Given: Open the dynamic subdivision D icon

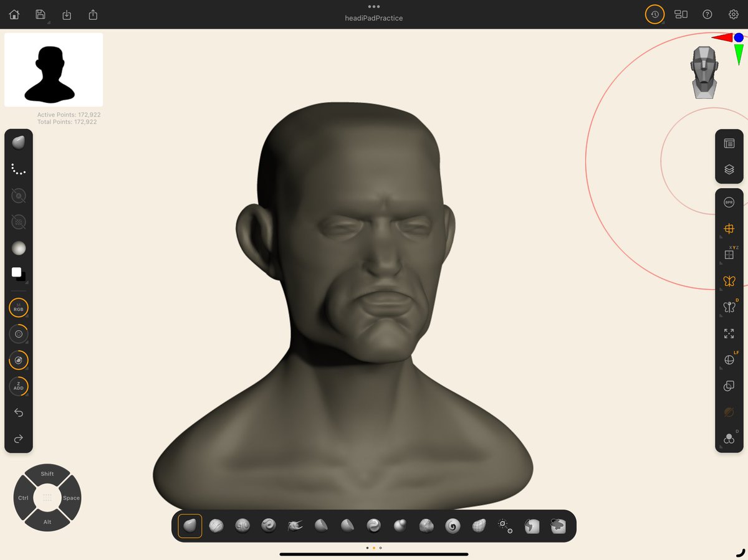Looking at the screenshot, I should coord(729,439).
